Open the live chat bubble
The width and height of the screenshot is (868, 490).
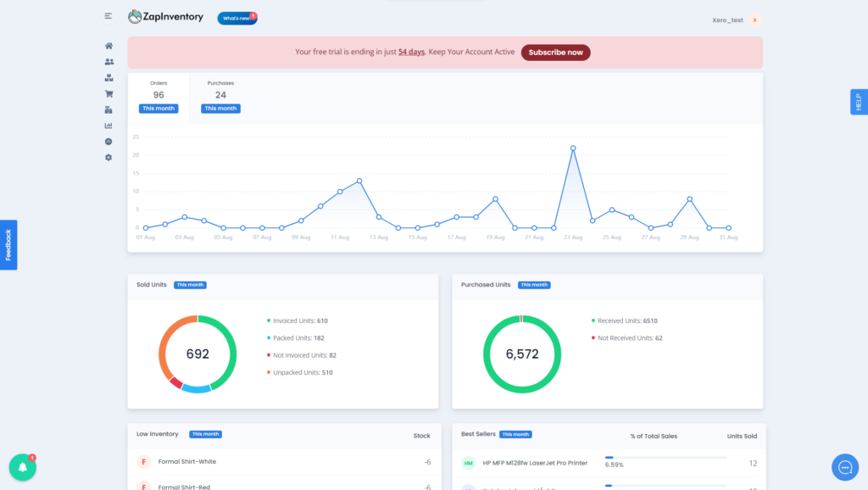845,467
